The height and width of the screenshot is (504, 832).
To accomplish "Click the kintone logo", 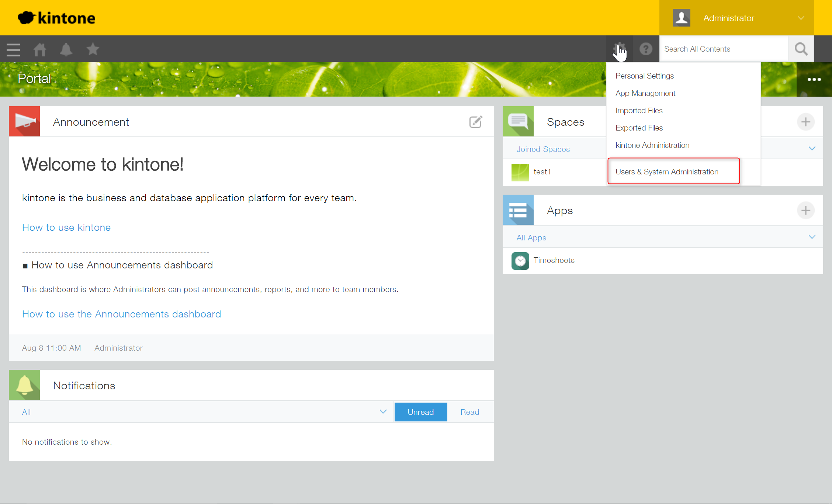I will [56, 18].
